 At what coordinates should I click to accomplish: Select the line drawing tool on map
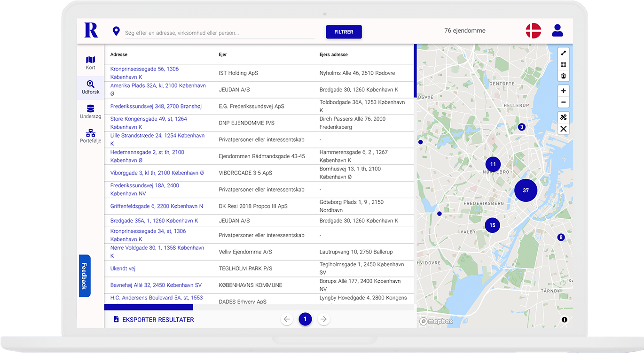point(563,53)
